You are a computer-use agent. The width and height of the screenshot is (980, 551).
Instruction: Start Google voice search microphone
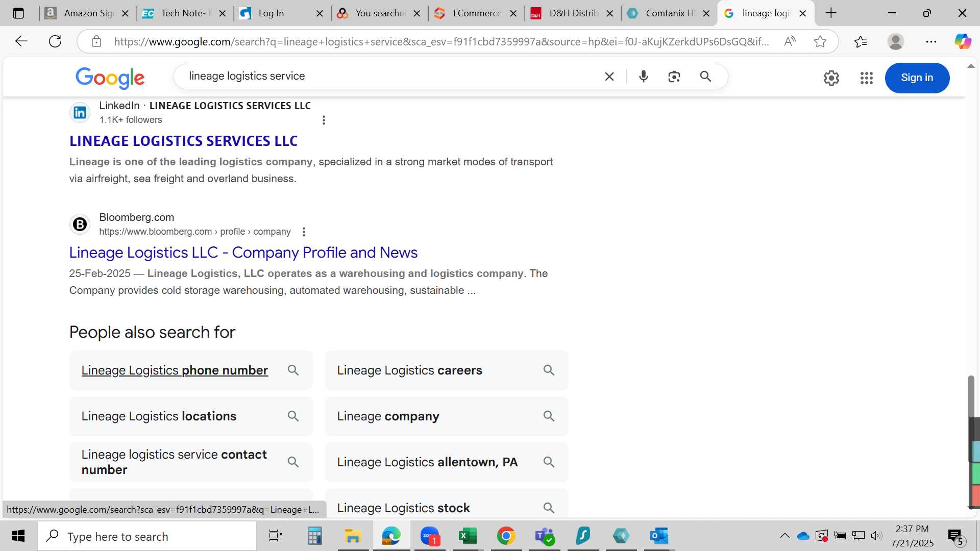tap(644, 77)
